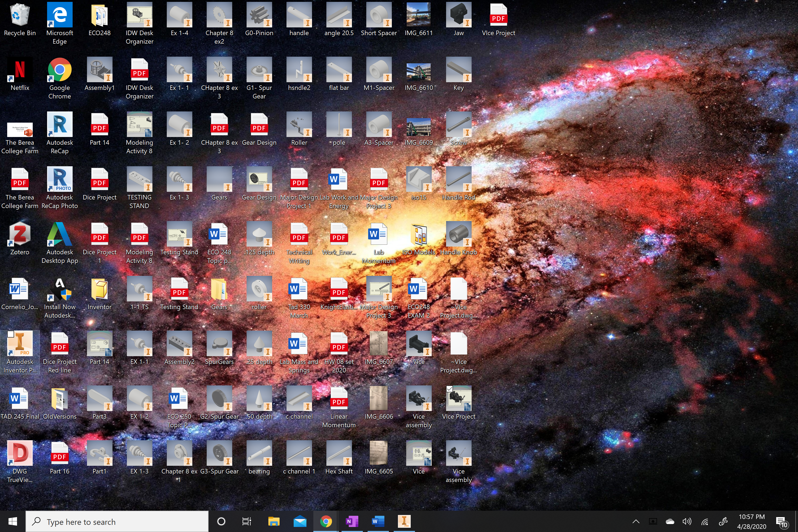
Task: Open the Windows Ink Workspace pen icon
Action: pyautogui.click(x=723, y=521)
